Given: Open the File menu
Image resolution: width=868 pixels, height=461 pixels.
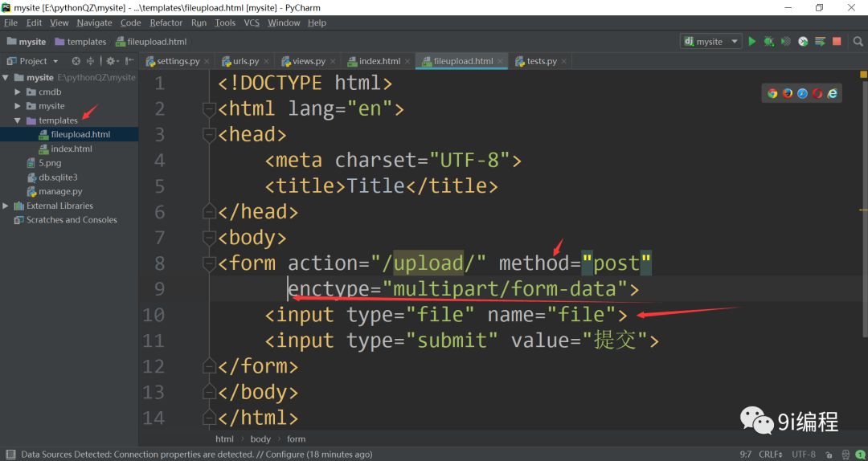Looking at the screenshot, I should 10,22.
